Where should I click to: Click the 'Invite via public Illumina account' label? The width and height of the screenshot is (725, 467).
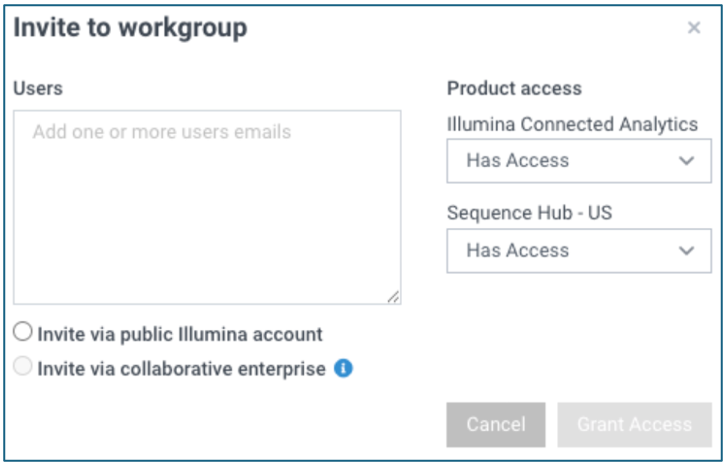[x=180, y=335]
